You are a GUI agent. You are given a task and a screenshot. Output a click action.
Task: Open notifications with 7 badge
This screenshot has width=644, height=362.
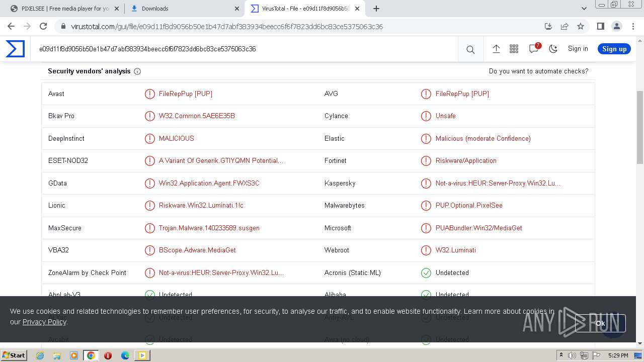534,48
